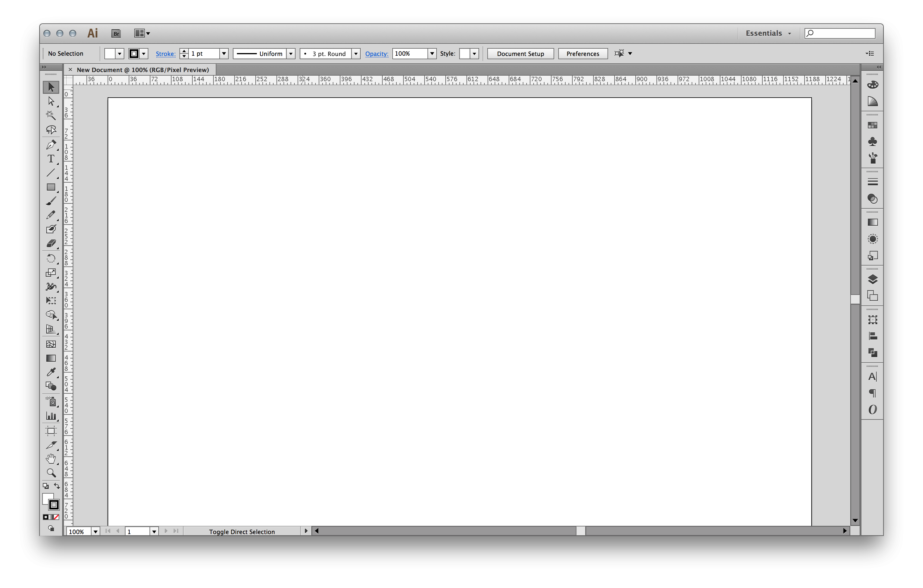Image resolution: width=923 pixels, height=588 pixels.
Task: Select the Shape Builder tool
Action: (51, 315)
